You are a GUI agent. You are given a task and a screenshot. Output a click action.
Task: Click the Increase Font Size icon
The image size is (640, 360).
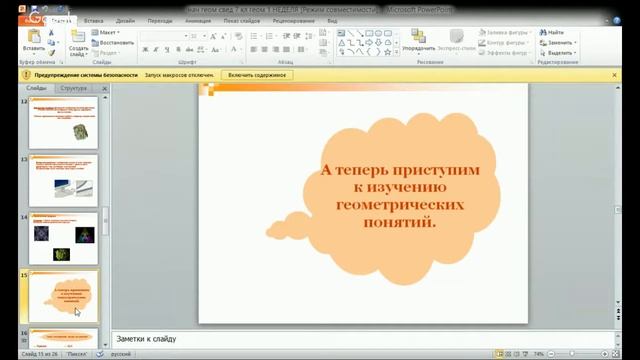213,36
